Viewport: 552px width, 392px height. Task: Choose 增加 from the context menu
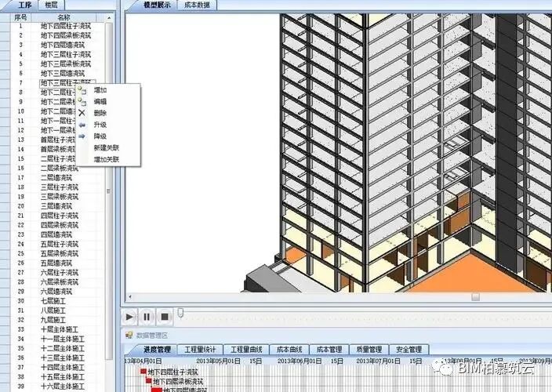click(x=100, y=90)
